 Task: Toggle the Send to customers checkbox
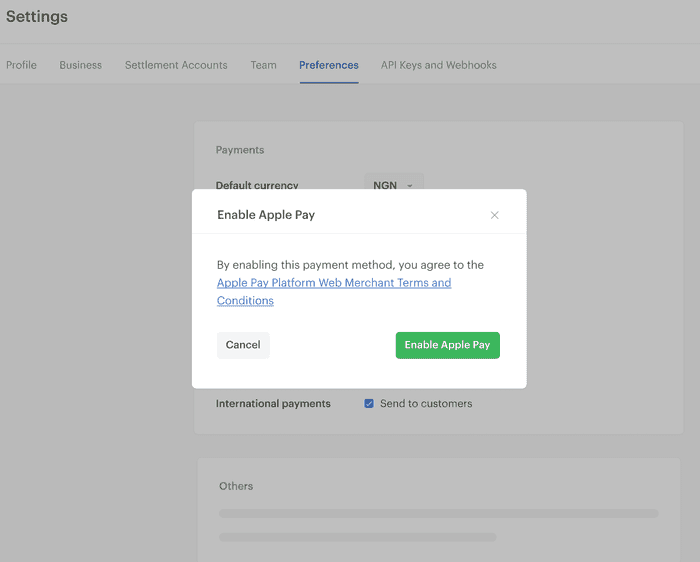(369, 404)
